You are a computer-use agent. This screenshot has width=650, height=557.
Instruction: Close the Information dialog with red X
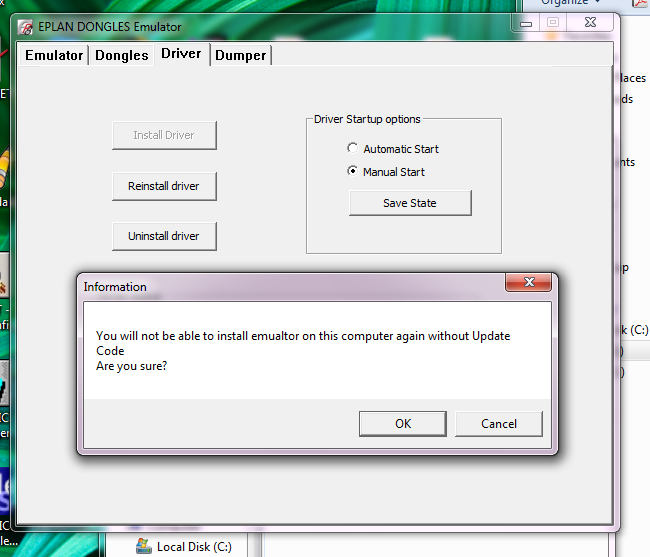tap(529, 282)
